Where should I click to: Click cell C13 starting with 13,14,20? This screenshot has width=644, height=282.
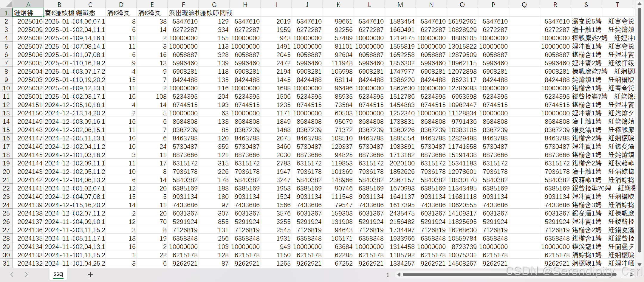point(90,113)
